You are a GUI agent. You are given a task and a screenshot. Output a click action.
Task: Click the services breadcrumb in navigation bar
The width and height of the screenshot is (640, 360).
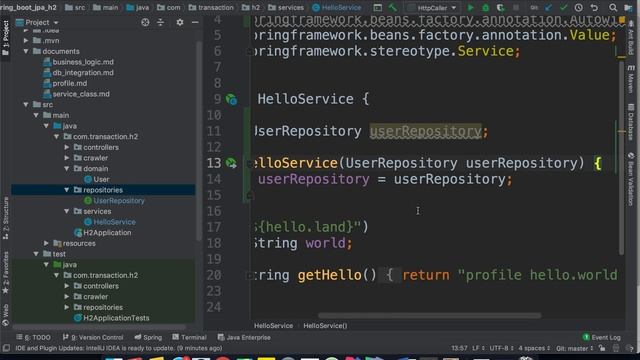(x=286, y=7)
